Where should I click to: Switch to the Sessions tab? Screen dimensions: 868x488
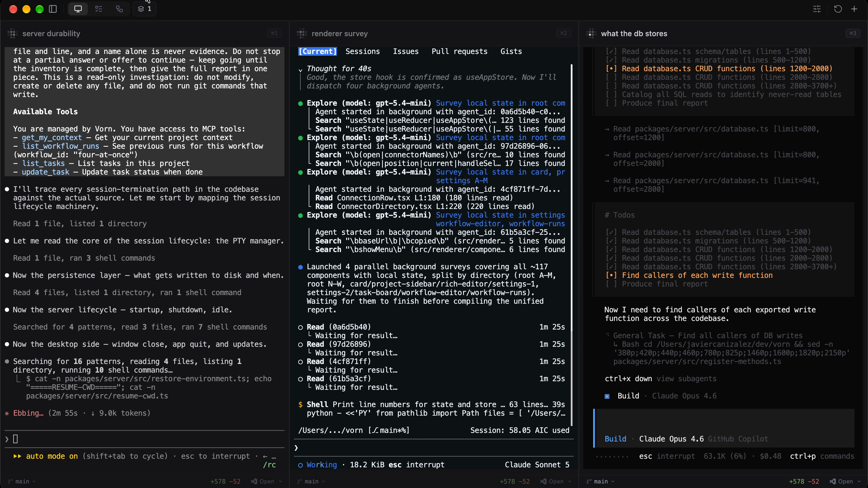tap(363, 51)
